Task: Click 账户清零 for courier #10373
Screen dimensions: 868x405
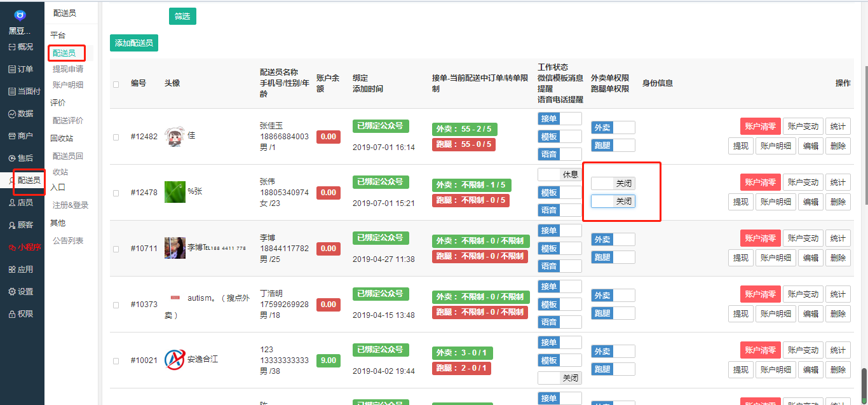Action: click(761, 294)
